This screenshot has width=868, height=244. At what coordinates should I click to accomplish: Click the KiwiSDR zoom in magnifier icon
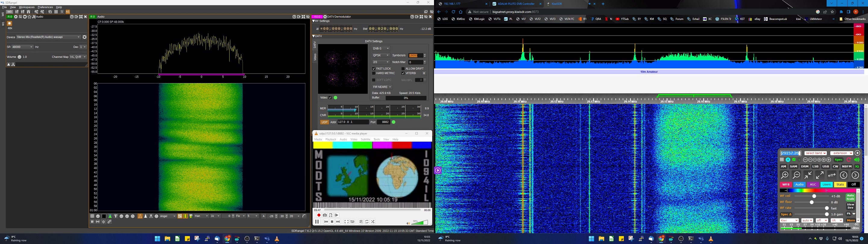pos(785,175)
